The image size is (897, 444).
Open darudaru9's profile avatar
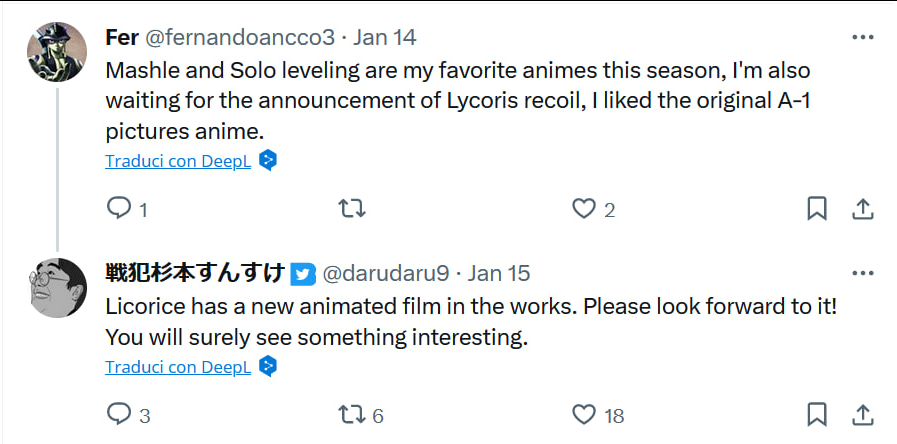58,288
